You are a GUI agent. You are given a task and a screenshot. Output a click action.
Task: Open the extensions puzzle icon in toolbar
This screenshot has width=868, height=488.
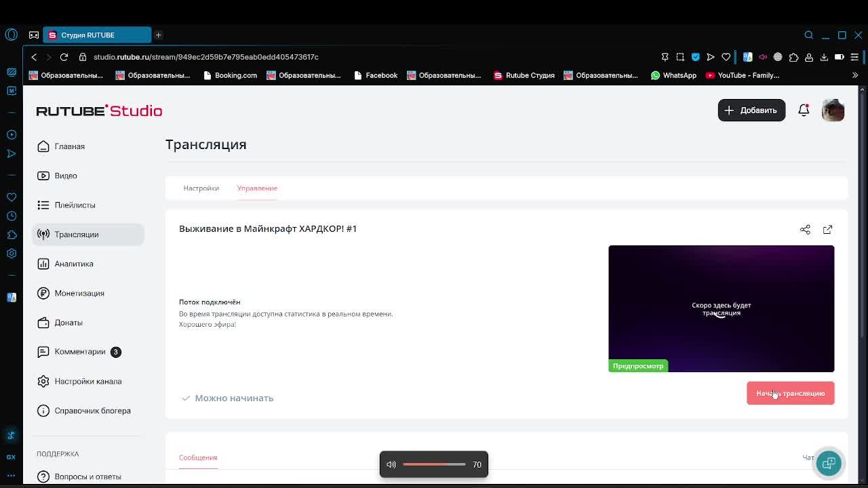(x=793, y=57)
